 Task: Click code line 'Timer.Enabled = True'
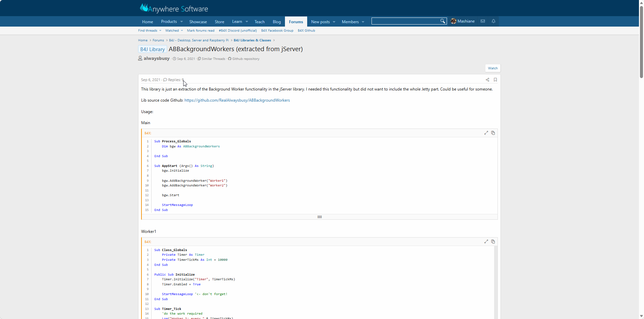coord(181,284)
